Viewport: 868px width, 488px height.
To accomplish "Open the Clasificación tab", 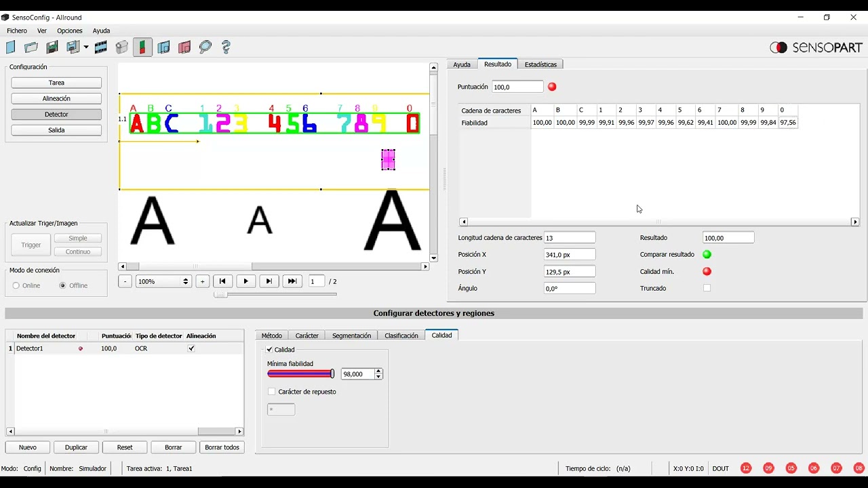I will coord(401,335).
